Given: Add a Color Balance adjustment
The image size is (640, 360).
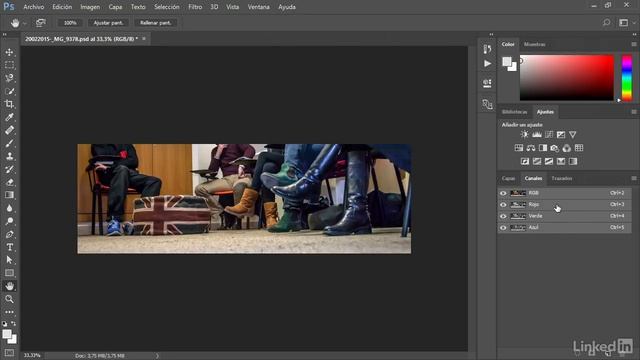Looking at the screenshot, I should point(531,148).
